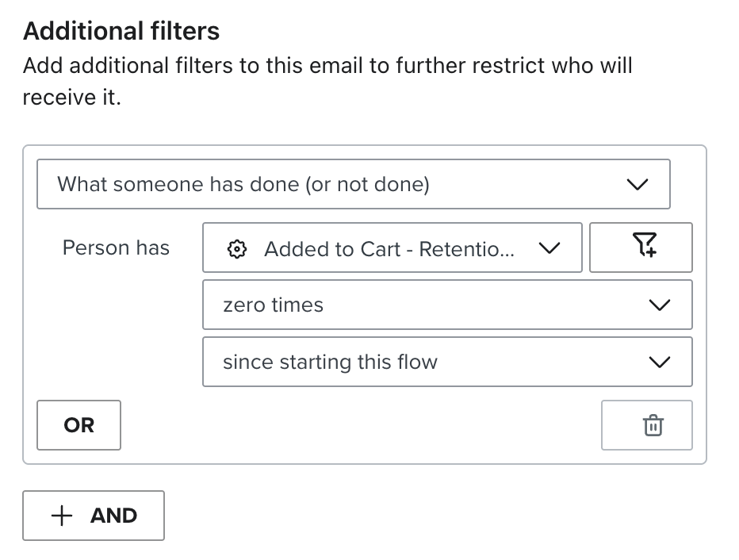The width and height of the screenshot is (739, 560).
Task: Add an OR condition
Action: tap(78, 425)
